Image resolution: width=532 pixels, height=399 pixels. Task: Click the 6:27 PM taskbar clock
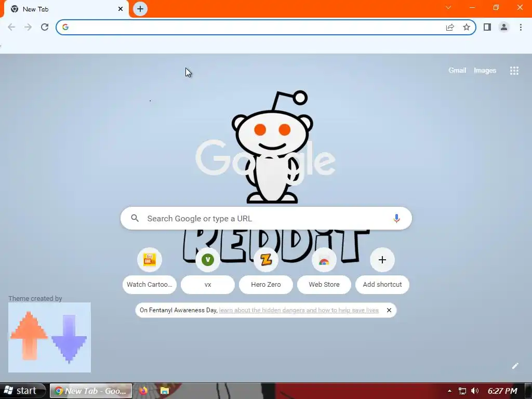click(502, 391)
